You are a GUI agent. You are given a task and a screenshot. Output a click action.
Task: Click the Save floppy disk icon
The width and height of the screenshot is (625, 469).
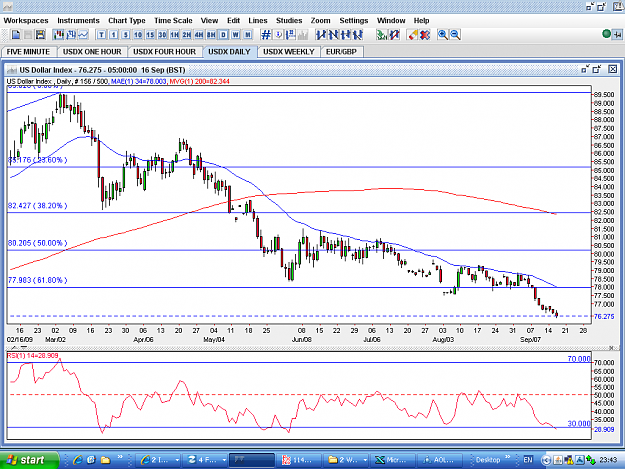(x=40, y=35)
